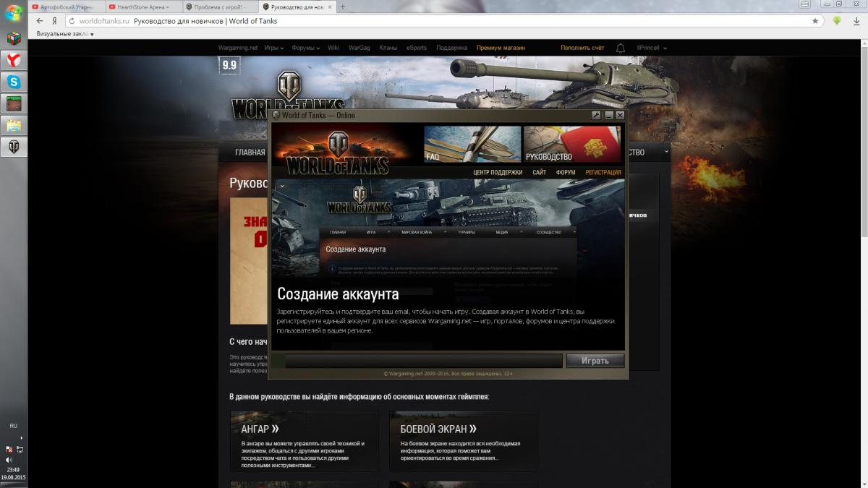
Task: Open the РУКОВОДСТВО thumbnail in launcher
Action: click(572, 144)
